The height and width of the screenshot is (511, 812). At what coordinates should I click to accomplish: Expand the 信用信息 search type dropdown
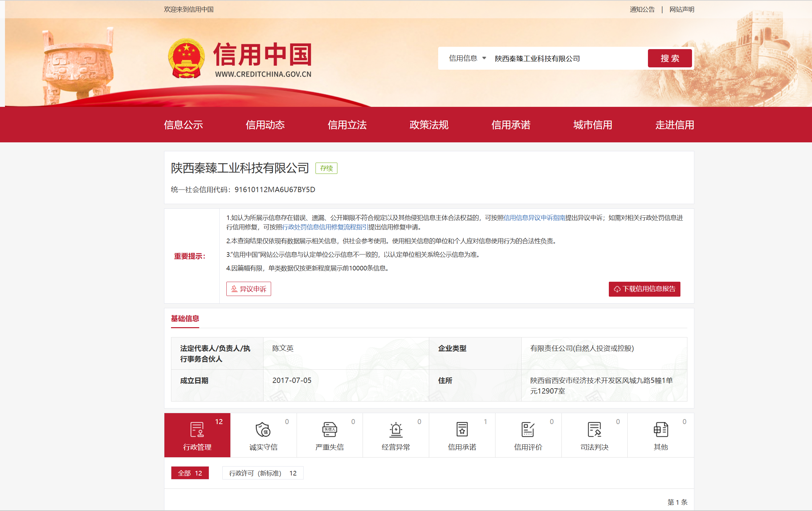click(467, 58)
